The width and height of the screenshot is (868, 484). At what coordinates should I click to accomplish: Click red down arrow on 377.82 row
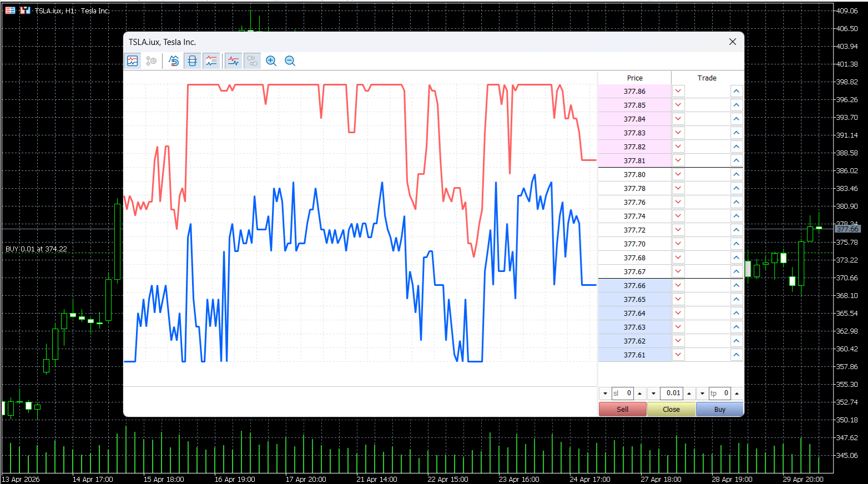coord(678,147)
